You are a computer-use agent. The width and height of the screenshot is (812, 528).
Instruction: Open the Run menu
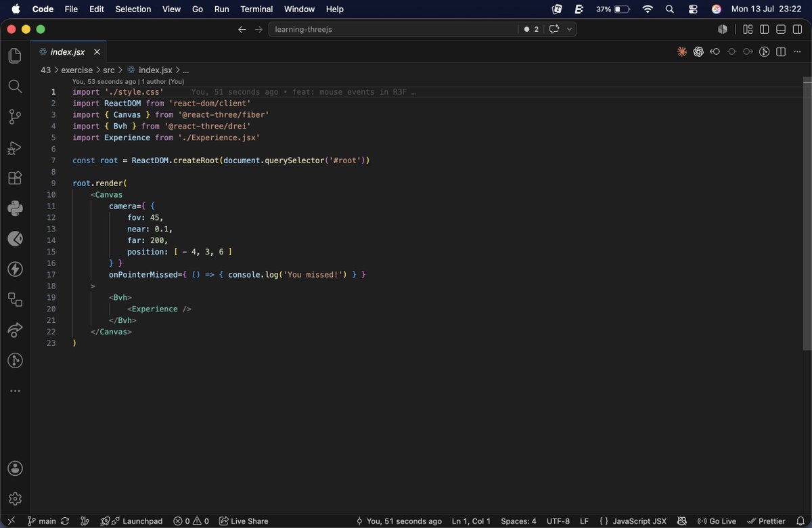point(221,9)
